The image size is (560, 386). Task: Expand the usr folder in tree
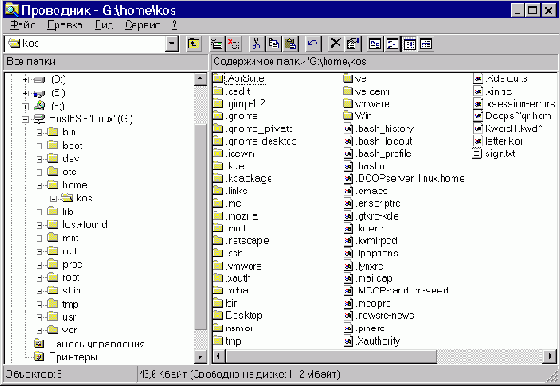pos(40,317)
